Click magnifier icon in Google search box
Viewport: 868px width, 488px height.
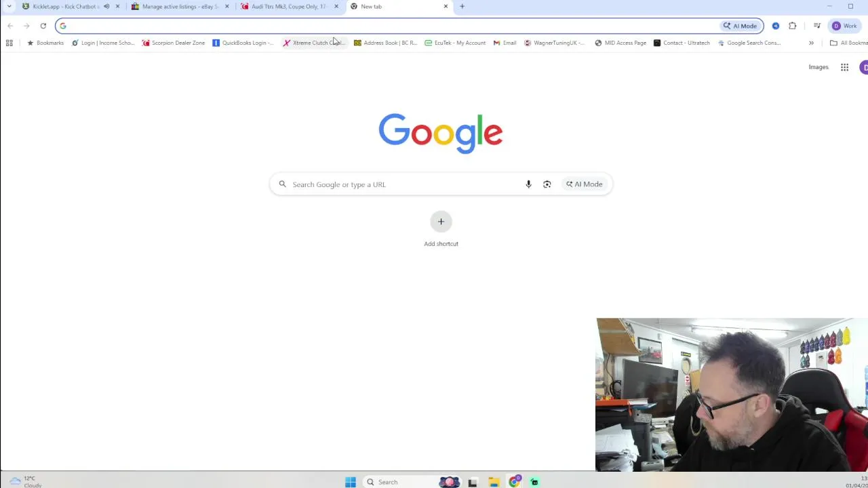pos(283,184)
